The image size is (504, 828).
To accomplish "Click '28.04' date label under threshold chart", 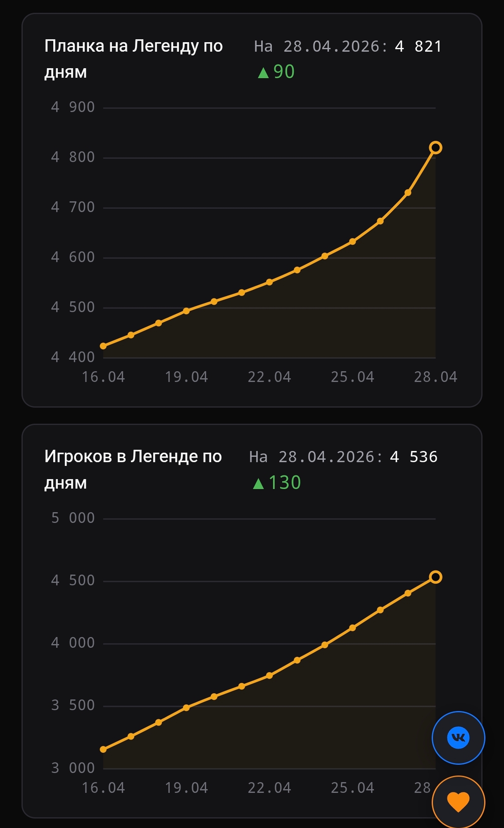I will [x=435, y=377].
